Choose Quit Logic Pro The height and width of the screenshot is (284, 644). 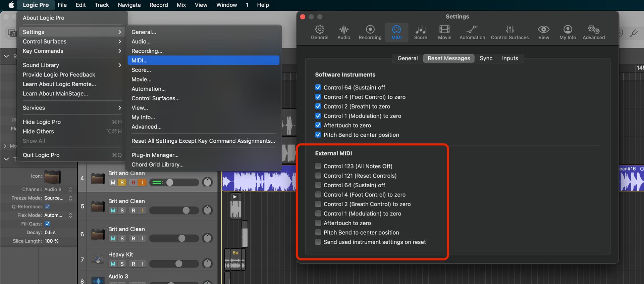pyautogui.click(x=72, y=155)
